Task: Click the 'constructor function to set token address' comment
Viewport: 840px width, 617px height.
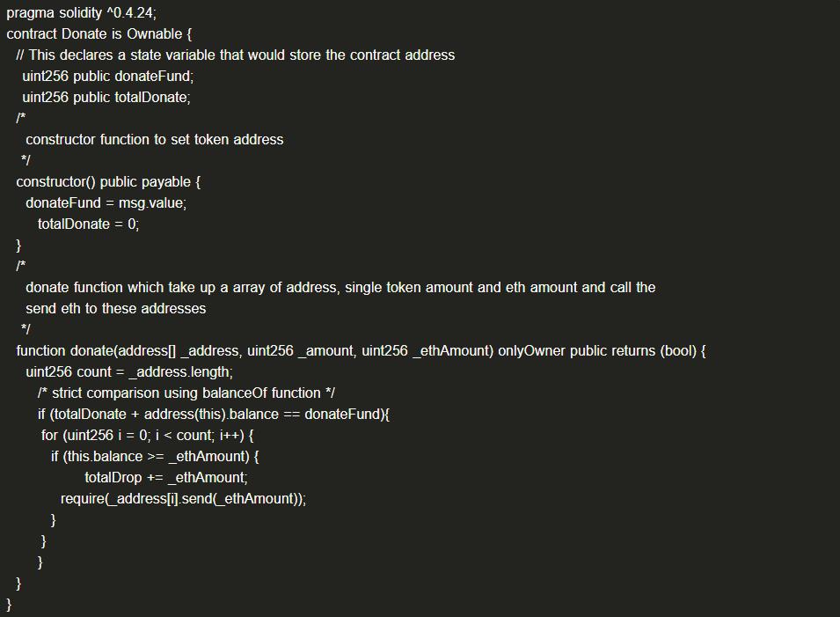Action: coord(155,140)
